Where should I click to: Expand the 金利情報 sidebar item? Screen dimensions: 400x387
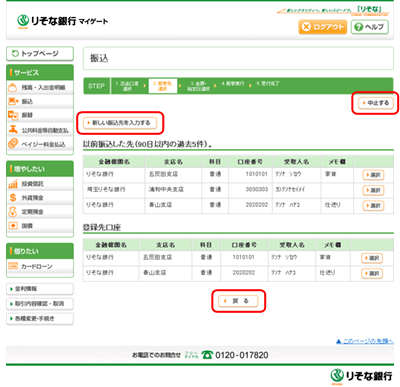pyautogui.click(x=40, y=289)
